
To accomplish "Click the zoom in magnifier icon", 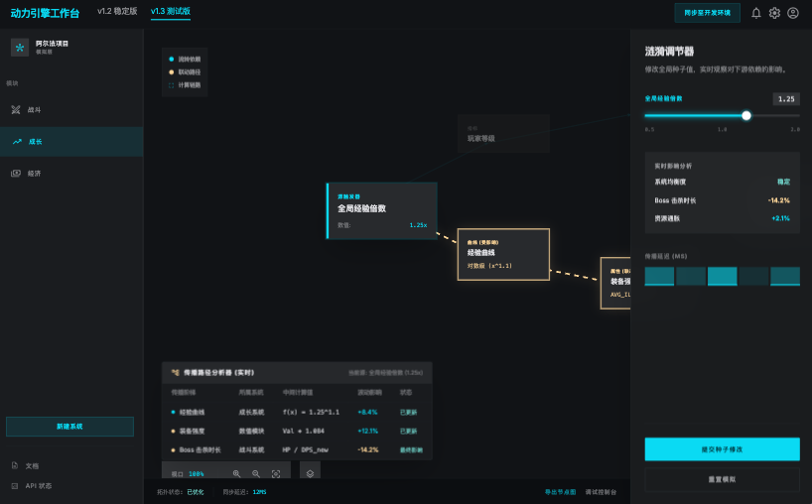I will (x=236, y=474).
